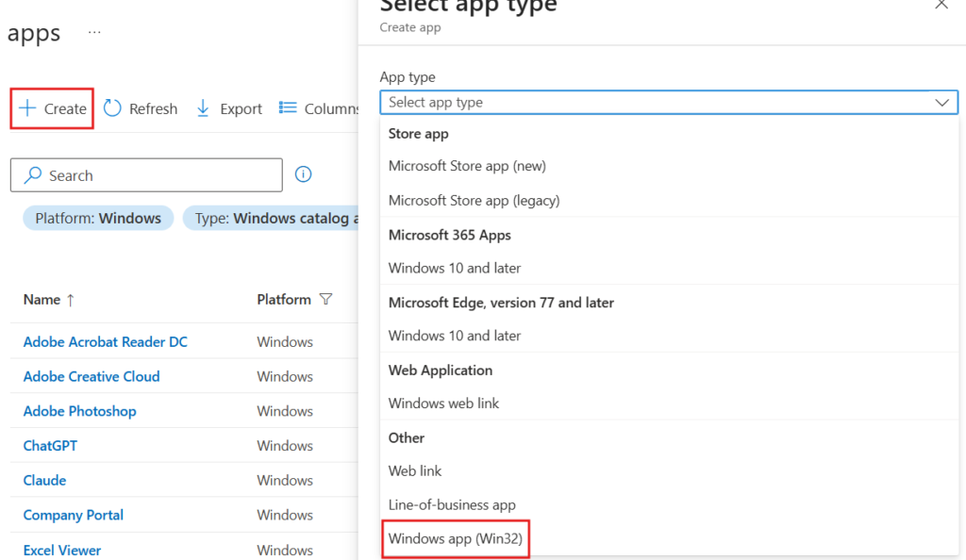
Task: Click the Name column sort arrow
Action: [x=70, y=300]
